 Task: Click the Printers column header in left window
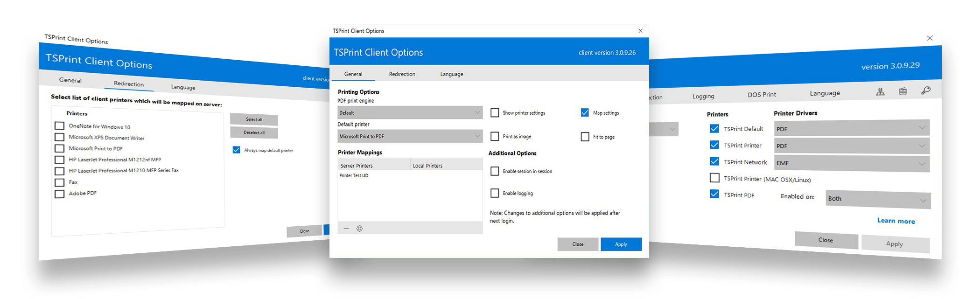tap(77, 113)
